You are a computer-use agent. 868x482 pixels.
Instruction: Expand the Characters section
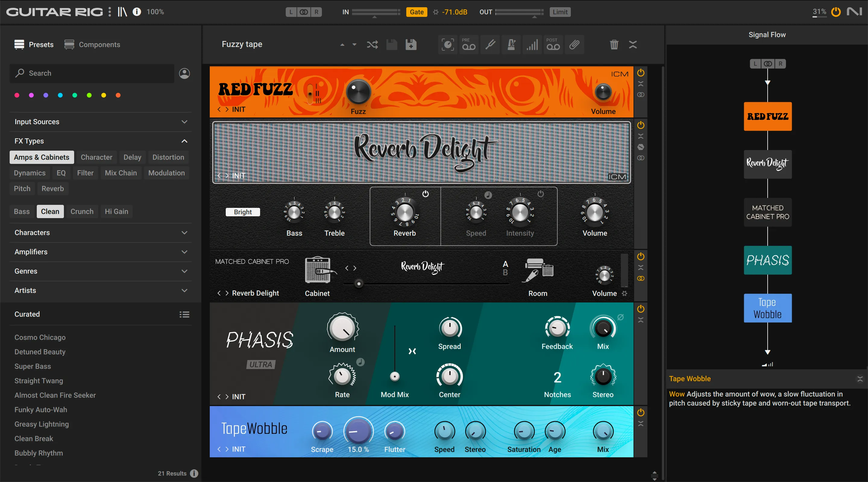point(100,232)
